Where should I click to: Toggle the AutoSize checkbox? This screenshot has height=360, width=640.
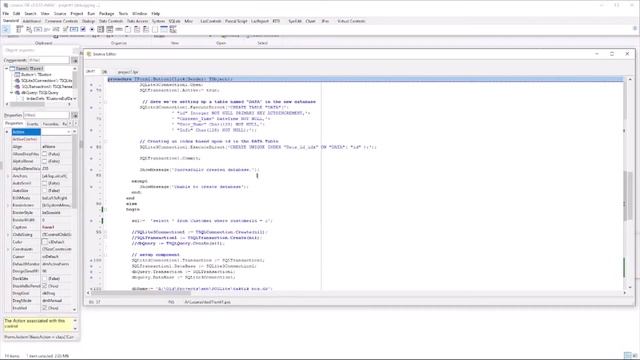click(44, 191)
